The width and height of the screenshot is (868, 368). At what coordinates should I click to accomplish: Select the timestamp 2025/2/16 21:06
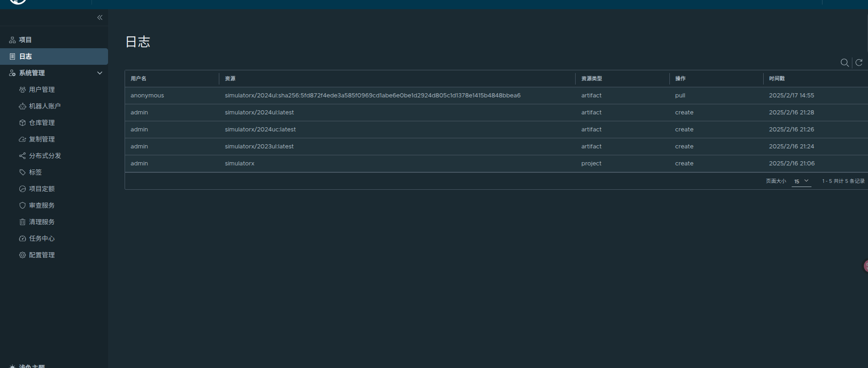tap(792, 164)
